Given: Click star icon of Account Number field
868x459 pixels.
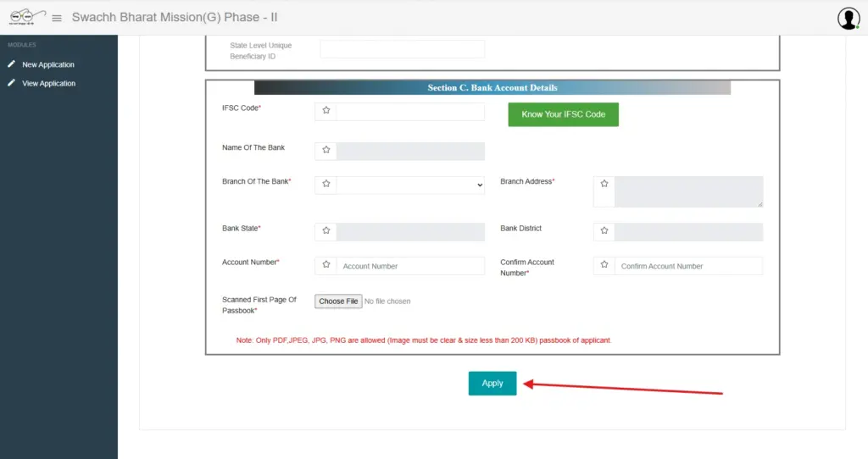Looking at the screenshot, I should point(326,265).
